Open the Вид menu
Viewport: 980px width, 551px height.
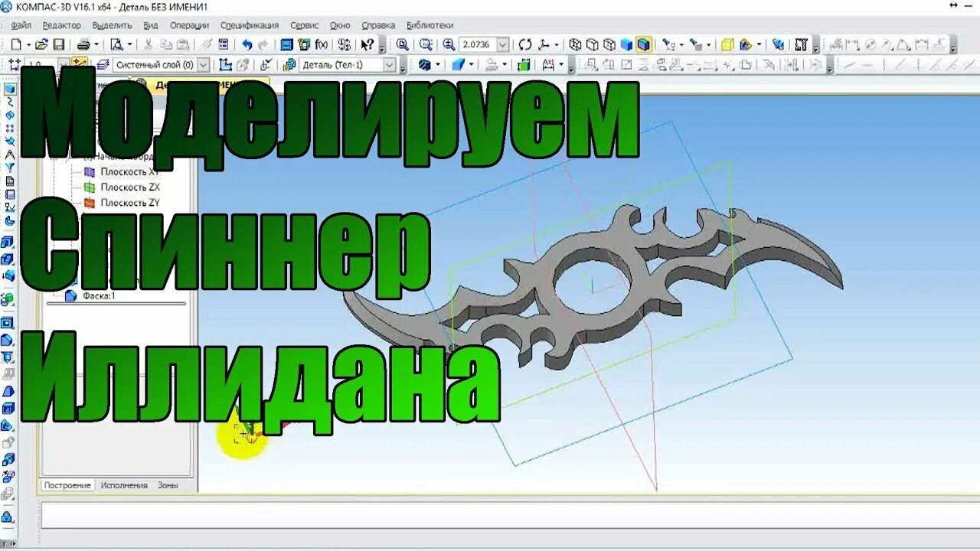[151, 25]
